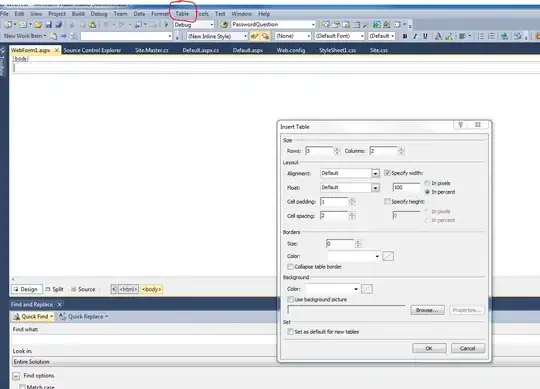
Task: Open the Debug menu
Action: click(x=99, y=14)
